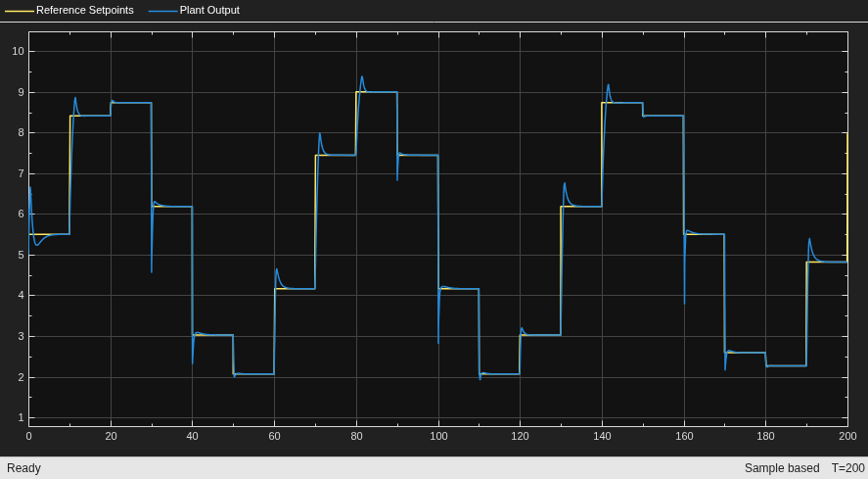Click the x-axis tick label 0

tap(28, 436)
